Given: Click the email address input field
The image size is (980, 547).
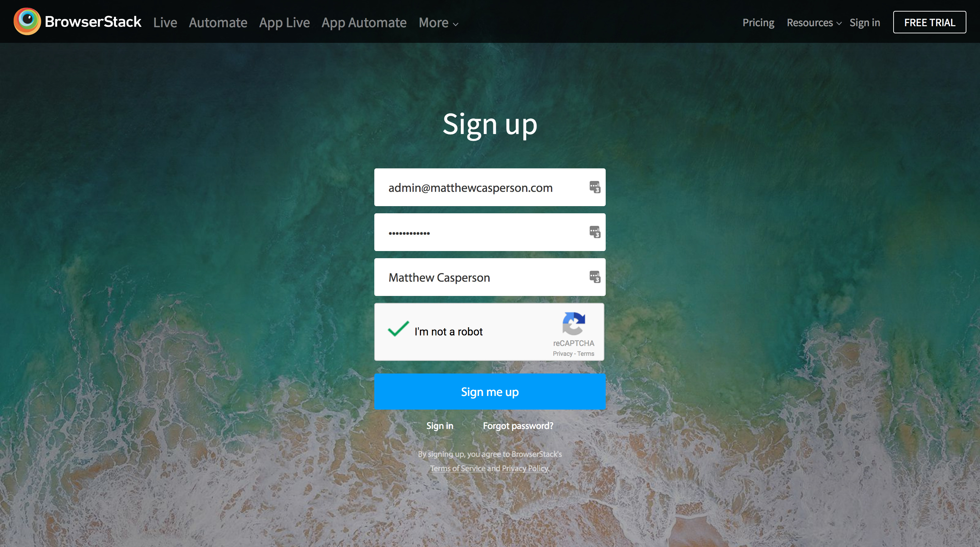Looking at the screenshot, I should tap(483, 187).
